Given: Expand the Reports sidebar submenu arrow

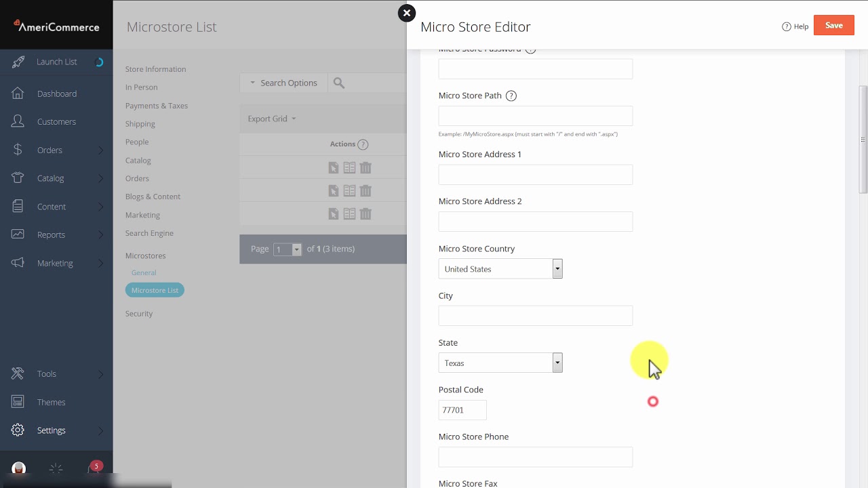Looking at the screenshot, I should coord(101,235).
